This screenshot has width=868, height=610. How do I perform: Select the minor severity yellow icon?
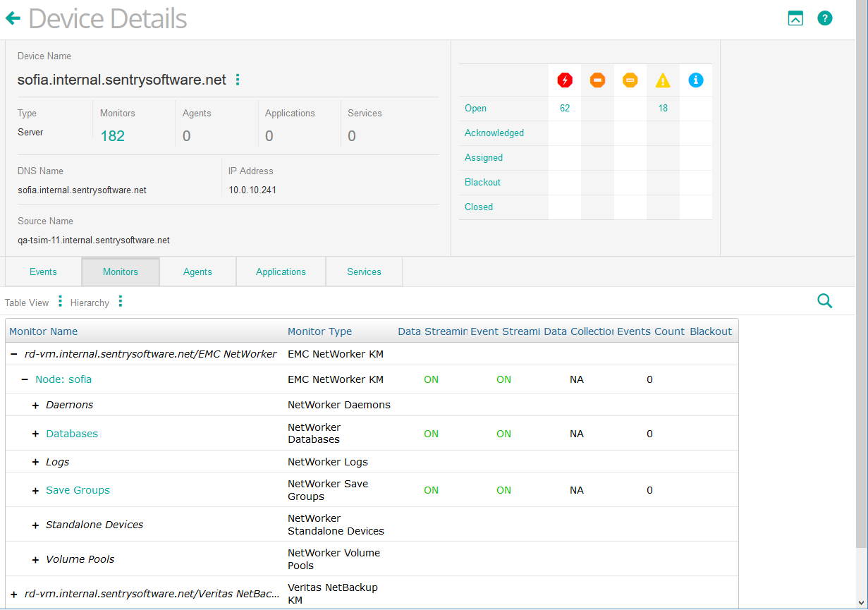tap(630, 80)
